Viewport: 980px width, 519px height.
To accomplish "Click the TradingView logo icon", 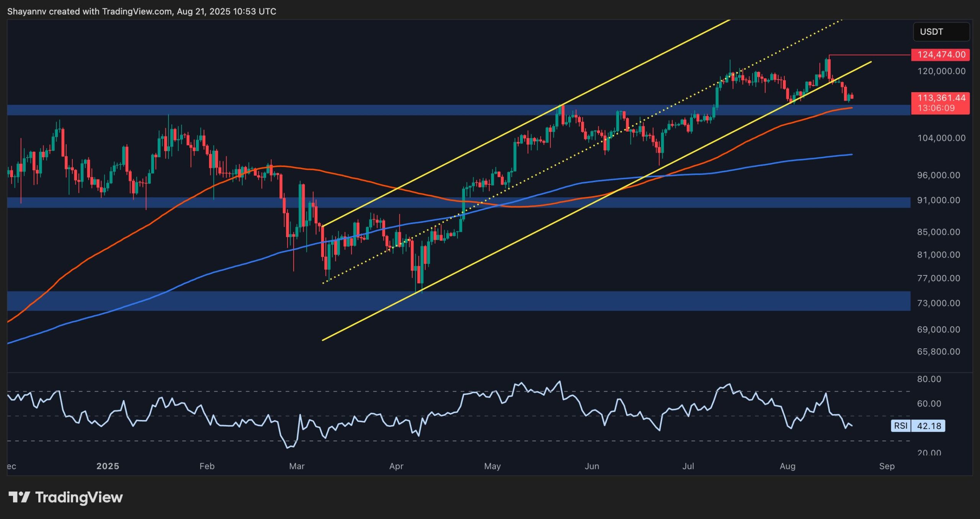I will click(19, 497).
